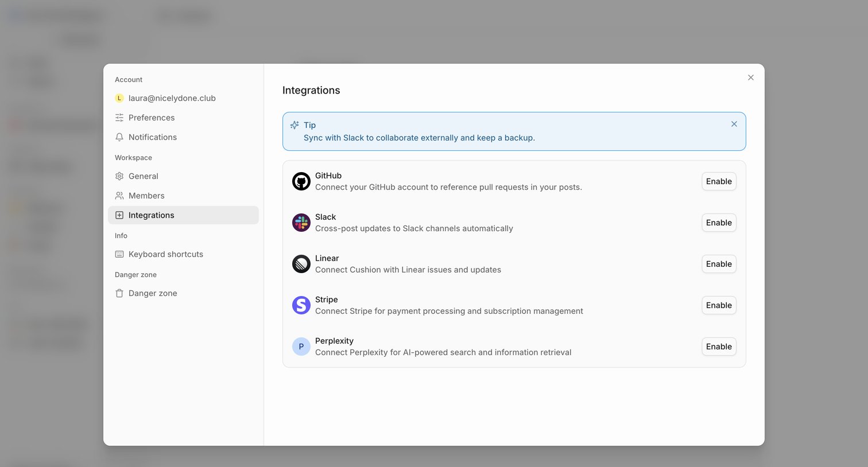Enable the Perplexity integration
Screen dimensions: 868x467
point(719,347)
